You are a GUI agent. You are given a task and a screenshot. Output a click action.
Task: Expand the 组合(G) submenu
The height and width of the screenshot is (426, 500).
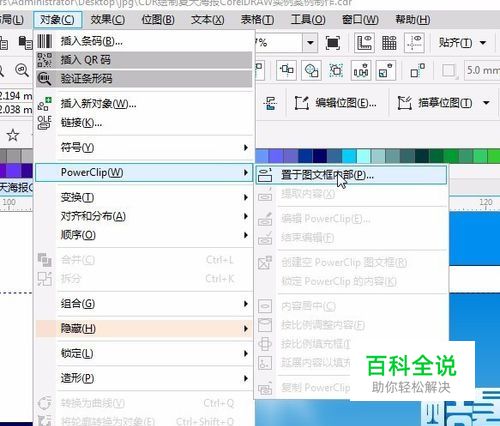tap(144, 303)
